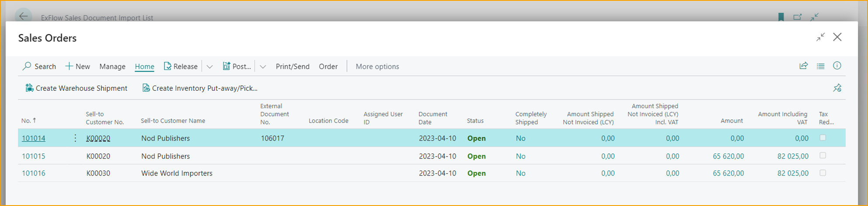Open row options for order 101014

click(x=75, y=138)
